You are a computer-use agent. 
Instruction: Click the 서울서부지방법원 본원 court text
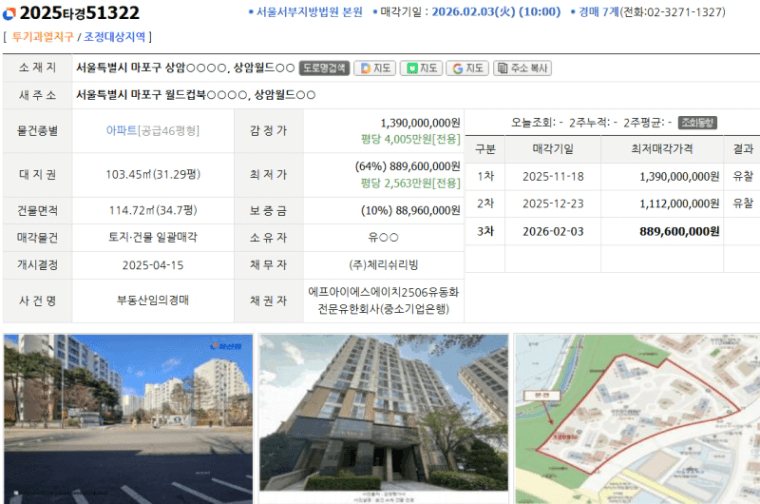309,12
